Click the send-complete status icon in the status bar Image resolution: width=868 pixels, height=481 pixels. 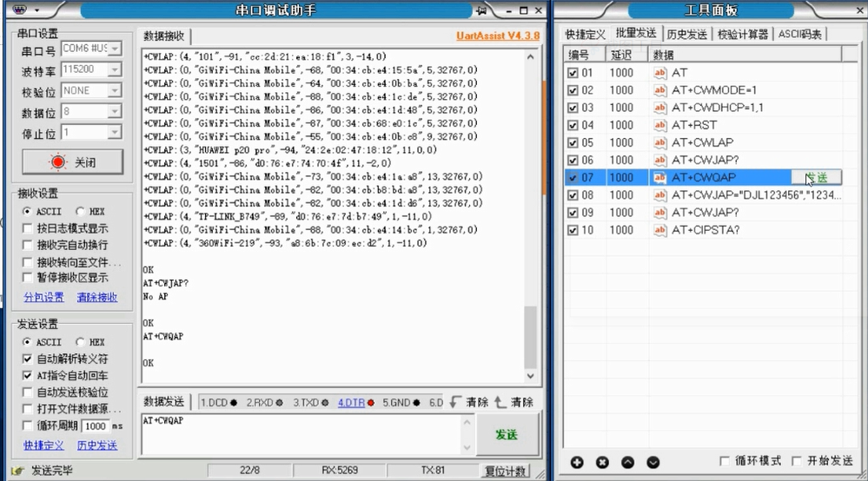pos(17,471)
